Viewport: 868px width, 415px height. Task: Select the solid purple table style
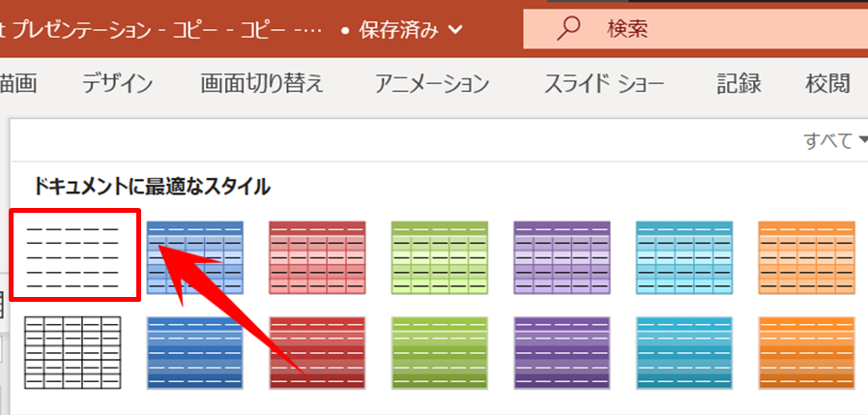click(562, 352)
